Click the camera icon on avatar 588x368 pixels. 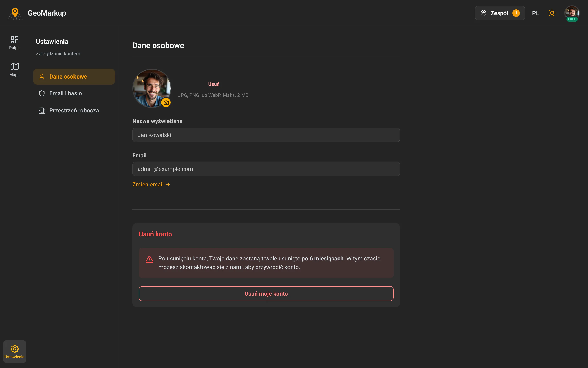pyautogui.click(x=166, y=103)
